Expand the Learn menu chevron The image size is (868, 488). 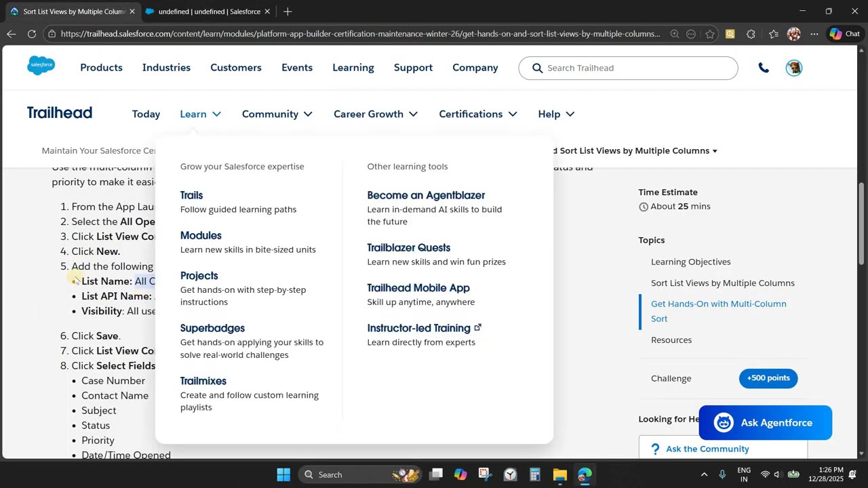click(216, 114)
